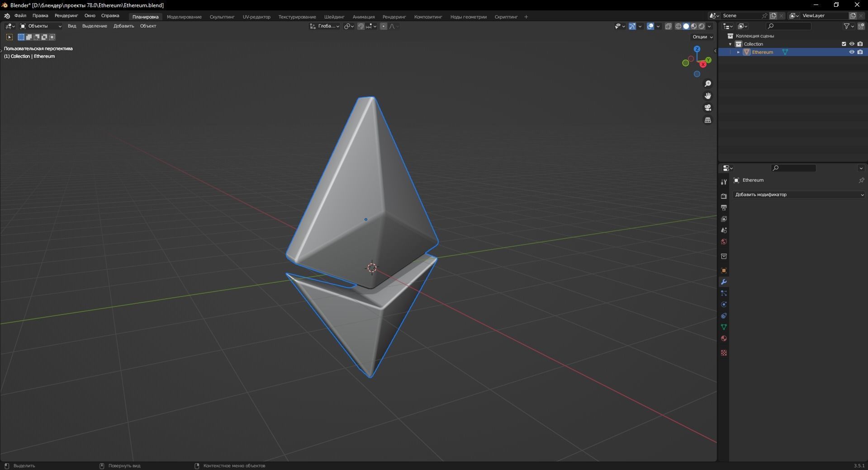Switch to wireframe viewport shading
The width and height of the screenshot is (868, 470).
point(678,26)
